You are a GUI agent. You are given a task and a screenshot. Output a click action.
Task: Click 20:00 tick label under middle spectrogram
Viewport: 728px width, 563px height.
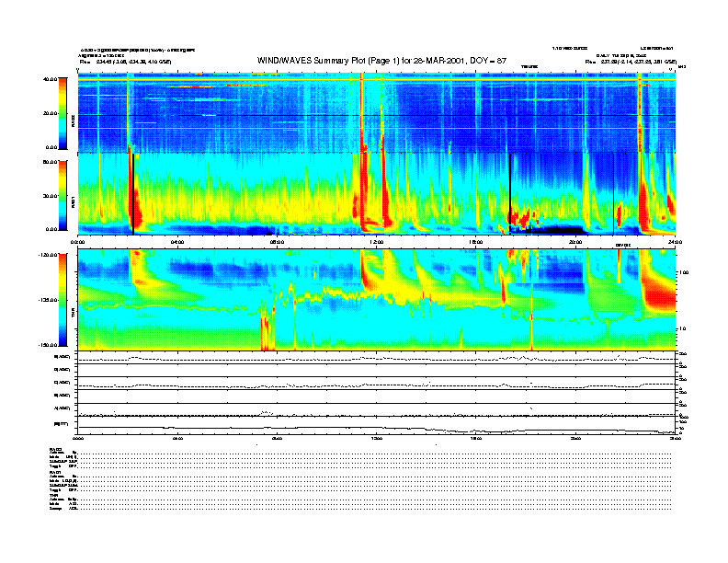coord(575,242)
